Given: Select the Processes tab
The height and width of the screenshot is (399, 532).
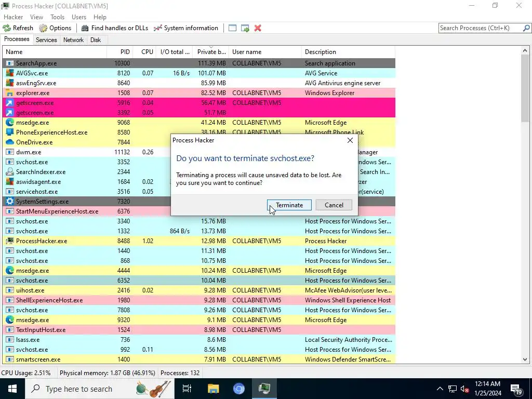Looking at the screenshot, I should (x=17, y=39).
